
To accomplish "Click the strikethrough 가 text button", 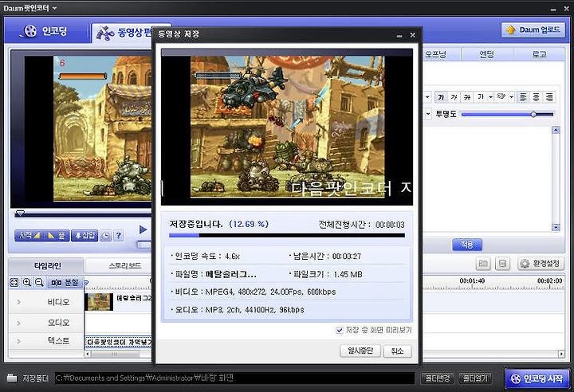I will click(467, 97).
